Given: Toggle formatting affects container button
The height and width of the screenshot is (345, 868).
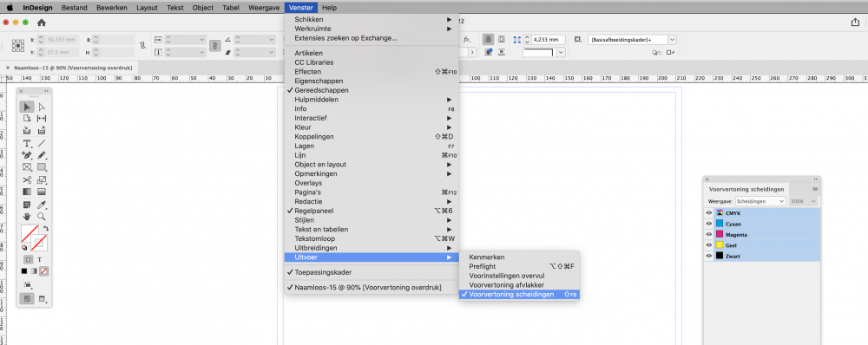Looking at the screenshot, I should coord(28,259).
